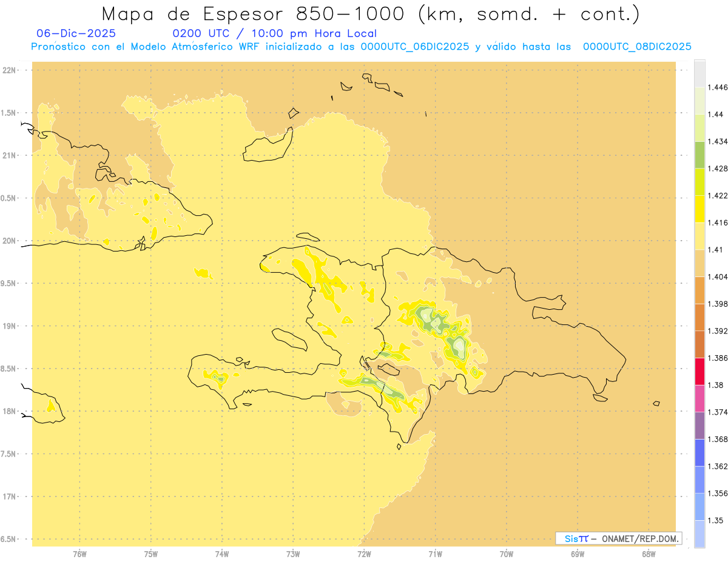The image size is (728, 562).
Task: Click the longitude label '69W'
Action: [578, 554]
